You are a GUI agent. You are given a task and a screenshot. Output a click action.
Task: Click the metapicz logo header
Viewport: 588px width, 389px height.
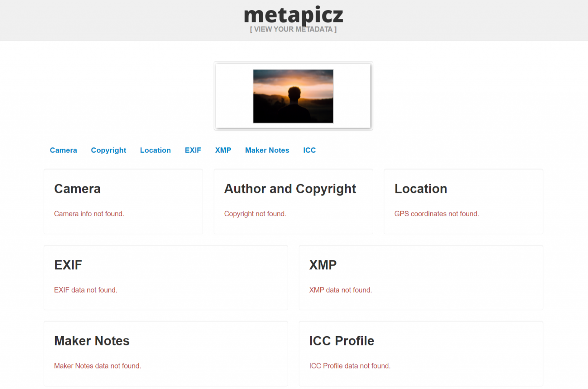pyautogui.click(x=293, y=15)
